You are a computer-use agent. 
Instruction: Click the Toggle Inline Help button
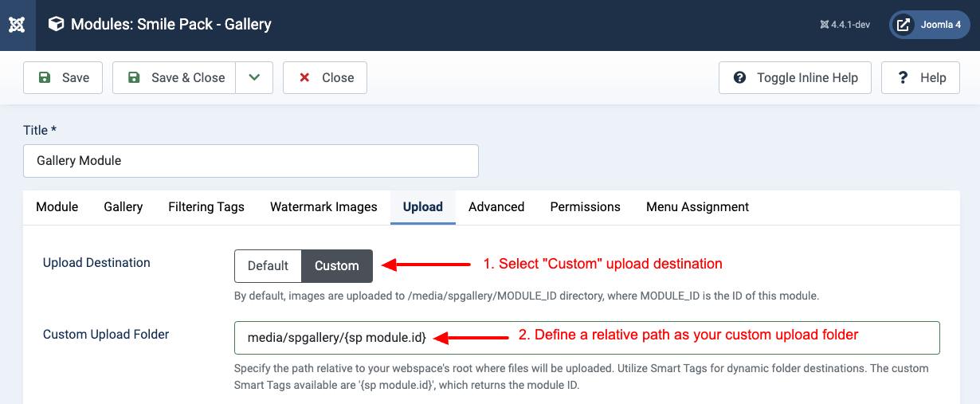(795, 77)
